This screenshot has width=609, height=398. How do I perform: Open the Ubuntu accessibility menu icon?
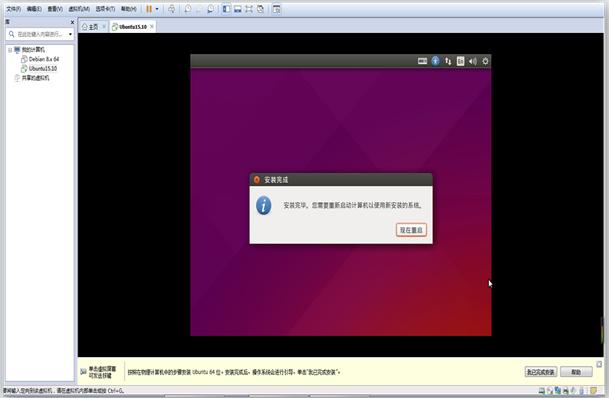coord(435,61)
